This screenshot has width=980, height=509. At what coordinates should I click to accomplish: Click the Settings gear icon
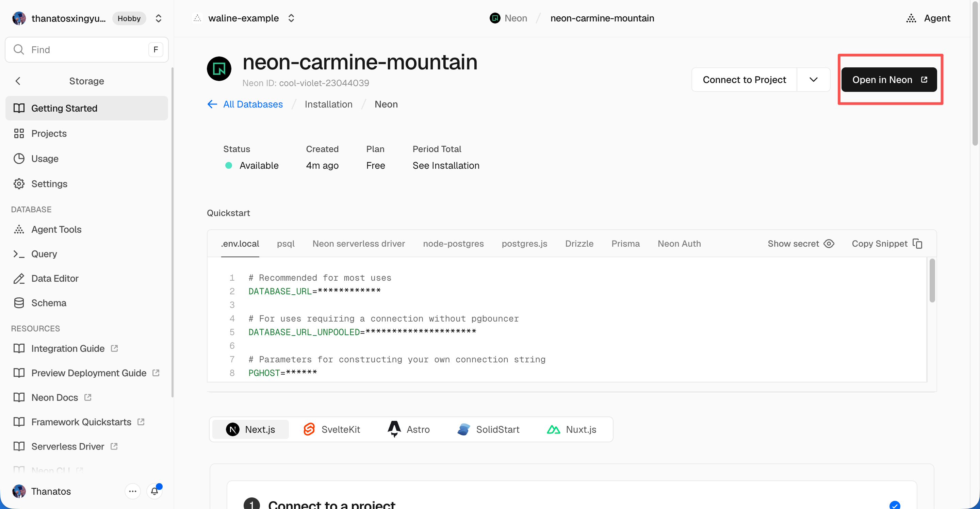(x=19, y=184)
